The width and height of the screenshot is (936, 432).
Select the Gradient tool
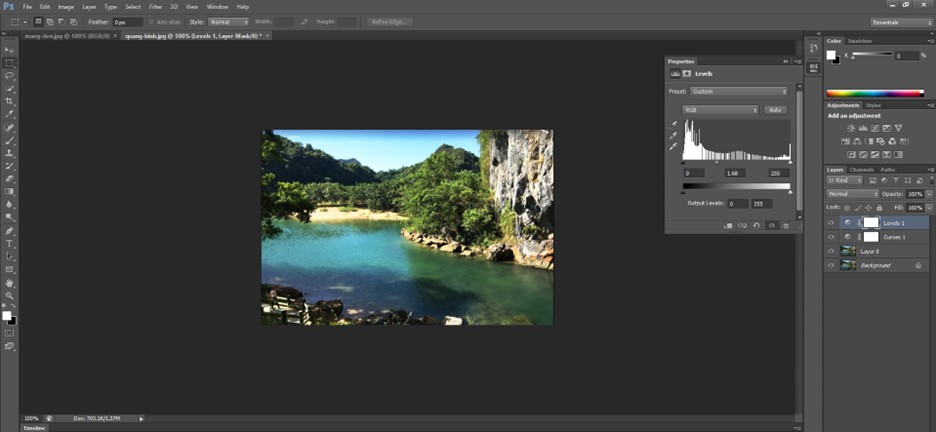(10, 192)
